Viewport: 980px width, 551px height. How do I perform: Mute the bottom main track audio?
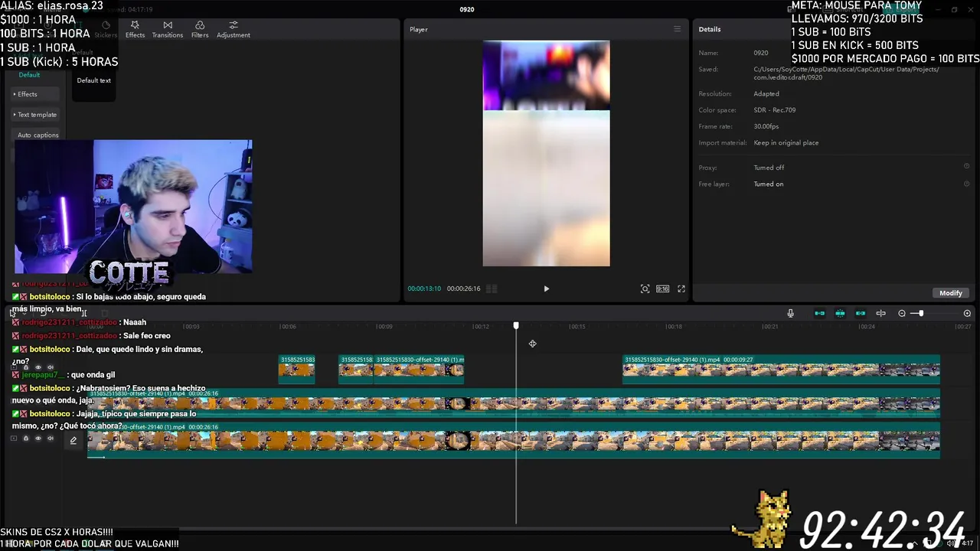pos(51,439)
